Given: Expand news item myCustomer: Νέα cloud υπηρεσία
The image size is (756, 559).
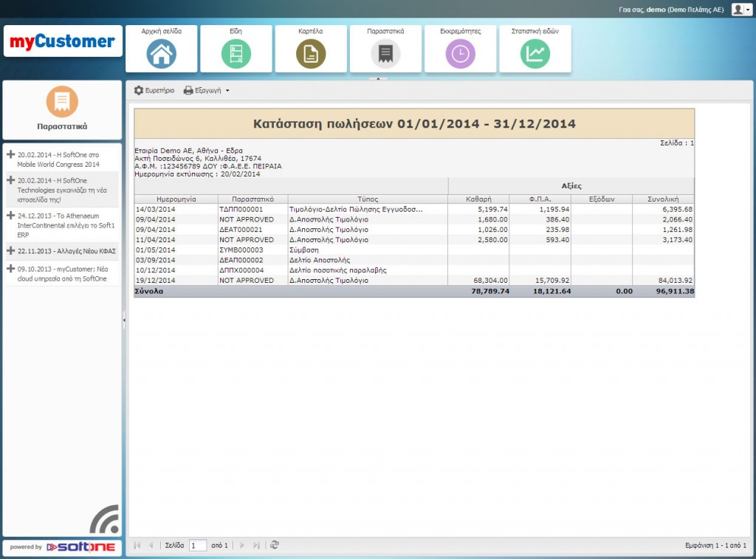Looking at the screenshot, I should tap(10, 269).
